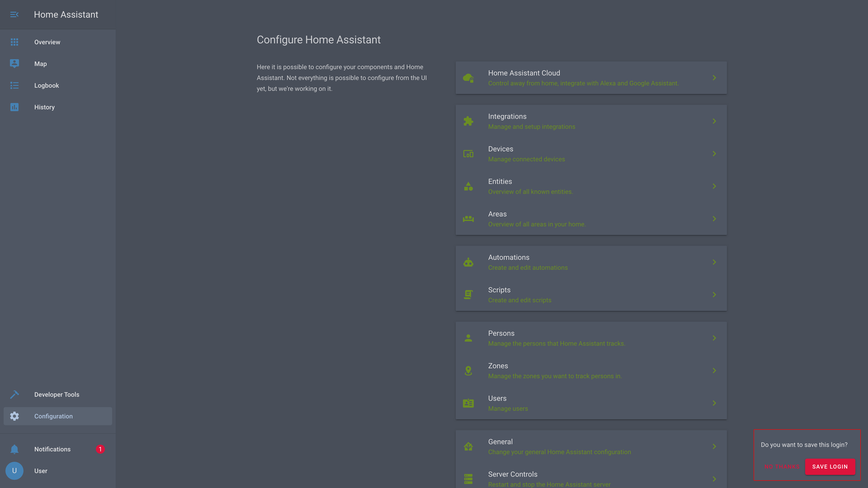The width and height of the screenshot is (868, 488).
Task: Click the Map person-pin icon
Action: coord(14,64)
